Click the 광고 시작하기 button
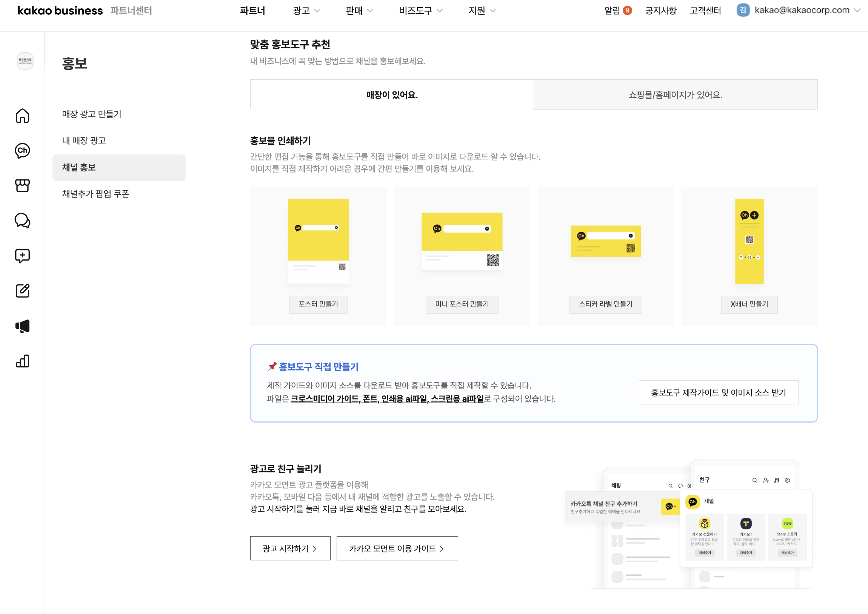868x614 pixels. coord(290,548)
